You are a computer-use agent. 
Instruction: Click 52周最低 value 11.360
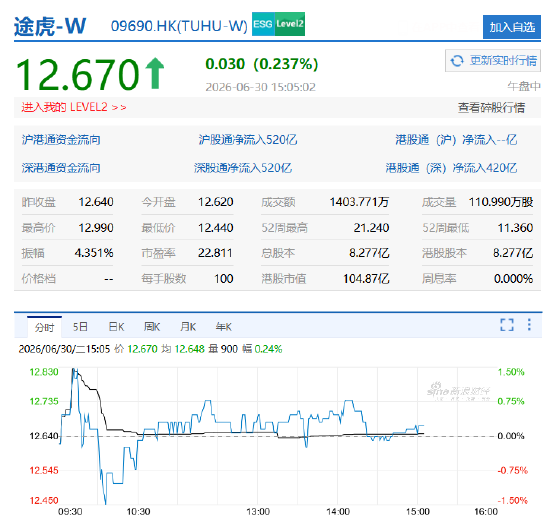coord(515,228)
